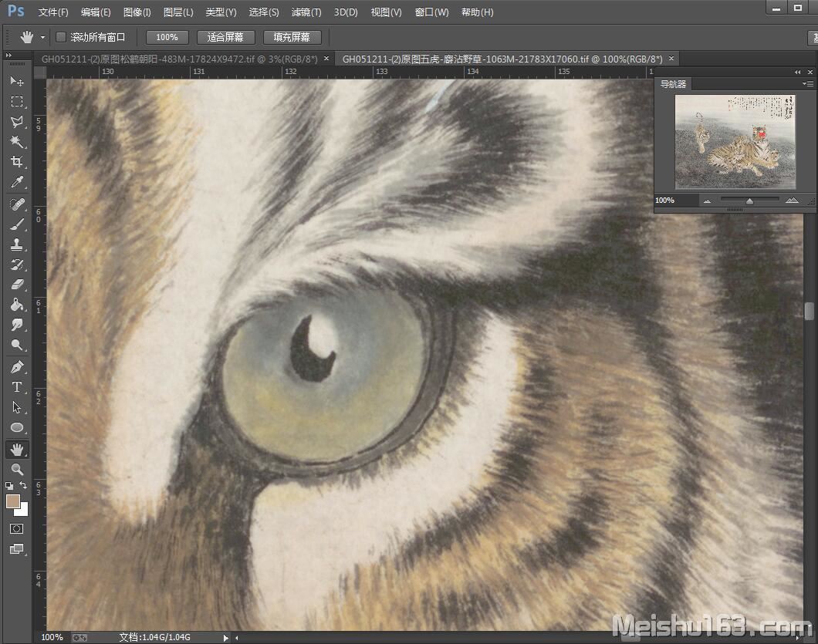Swap foreground and background colors
Screen dimensions: 818x644
(23, 486)
